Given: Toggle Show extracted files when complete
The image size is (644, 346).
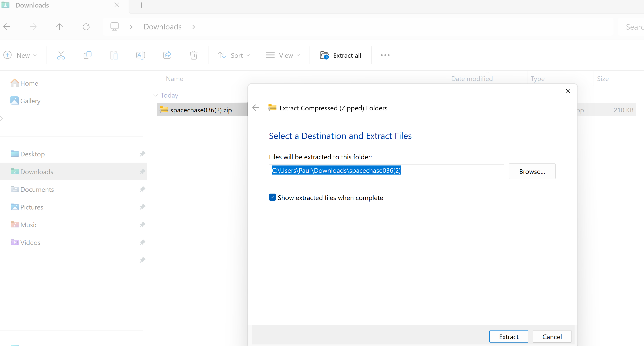Looking at the screenshot, I should (272, 197).
